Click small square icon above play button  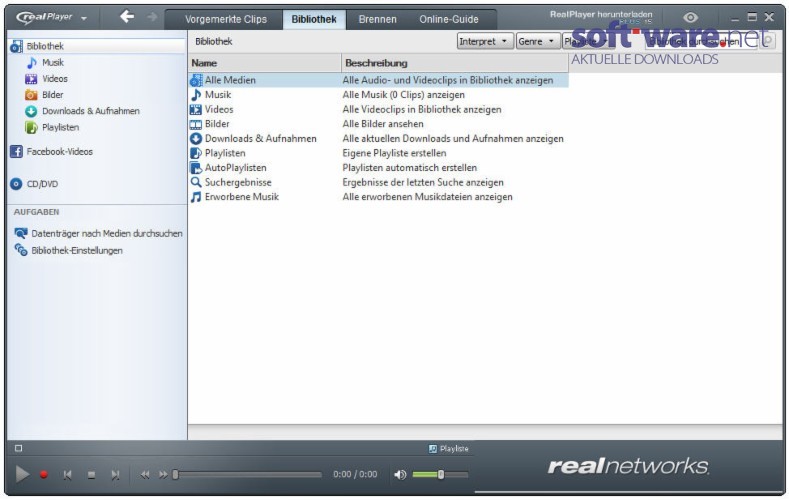click(19, 448)
